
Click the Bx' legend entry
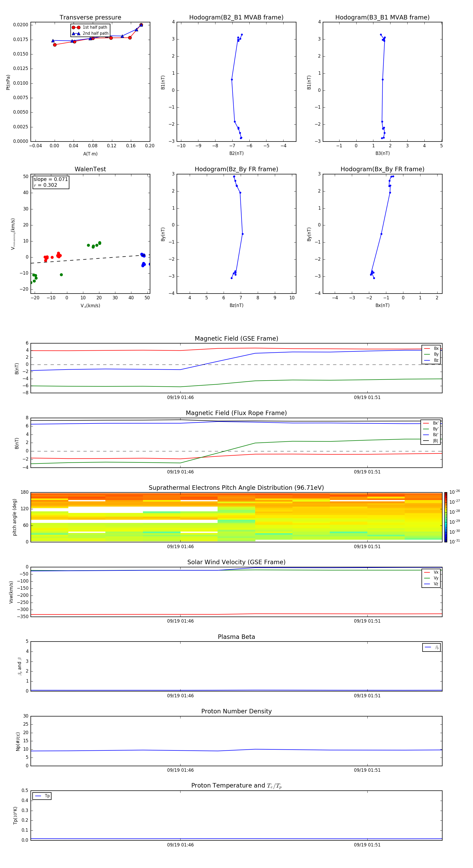coord(431,423)
